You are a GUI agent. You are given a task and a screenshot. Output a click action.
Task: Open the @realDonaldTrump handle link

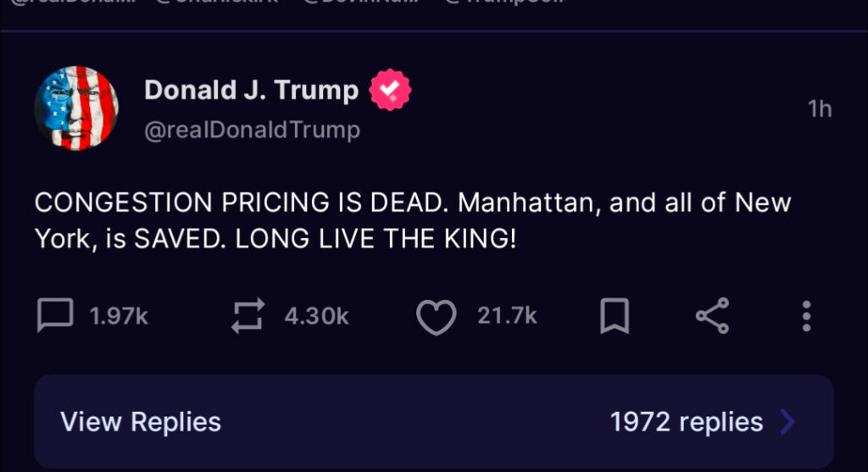pos(253,130)
